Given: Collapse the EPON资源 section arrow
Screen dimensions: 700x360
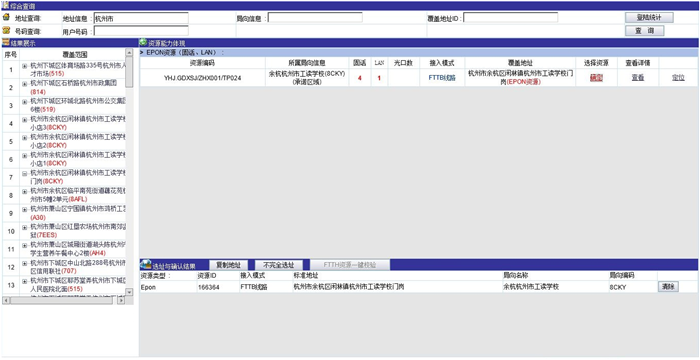Looking at the screenshot, I should coord(142,52).
